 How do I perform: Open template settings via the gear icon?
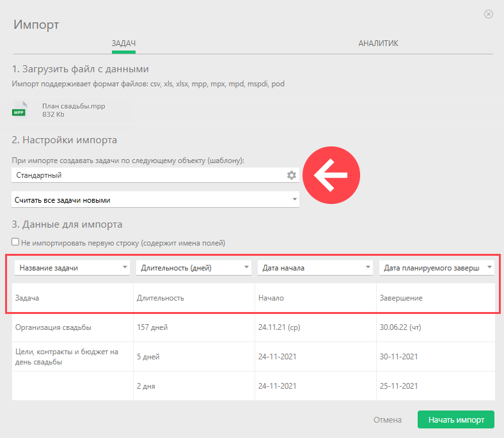click(x=291, y=175)
